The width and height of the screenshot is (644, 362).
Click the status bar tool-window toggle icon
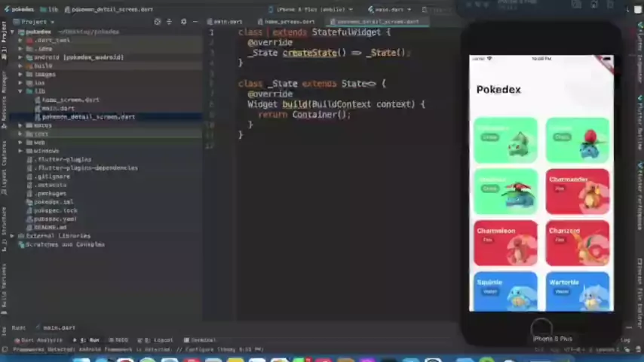tap(5, 350)
